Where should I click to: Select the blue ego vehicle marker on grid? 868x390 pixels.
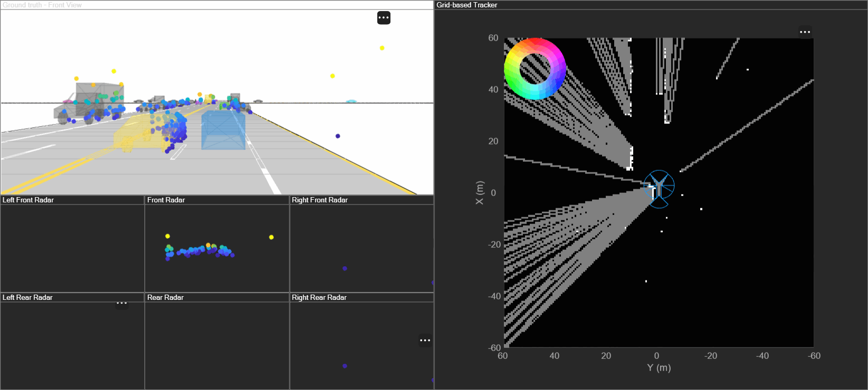click(x=659, y=188)
